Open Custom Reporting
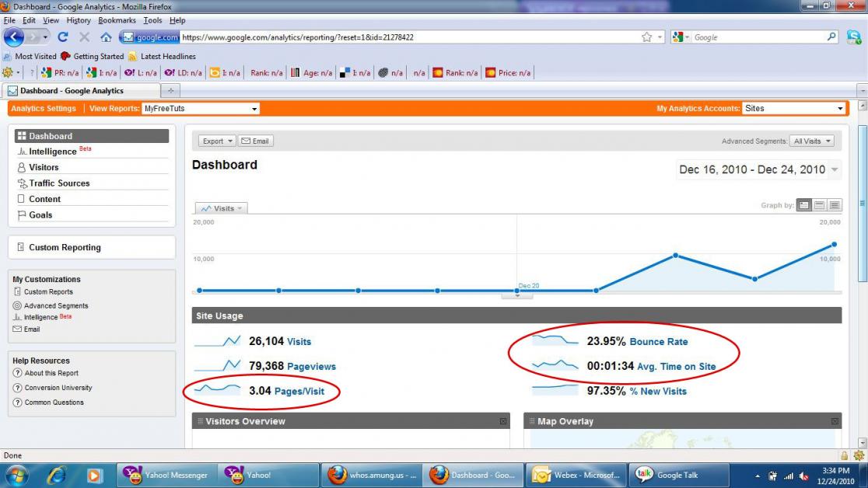This screenshot has height=488, width=868. pos(65,247)
